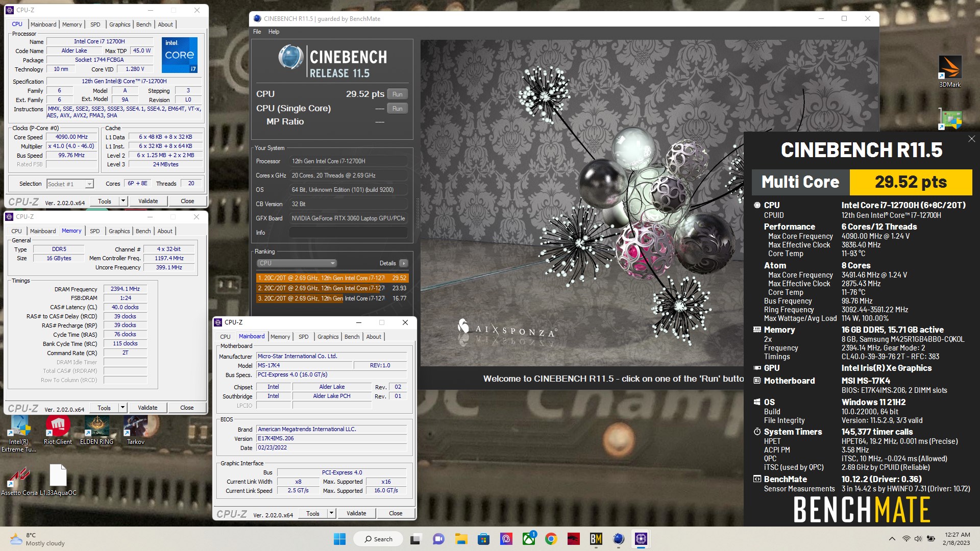Open the CPU ranking category dropdown
Screen dimensions: 980x551
297,263
